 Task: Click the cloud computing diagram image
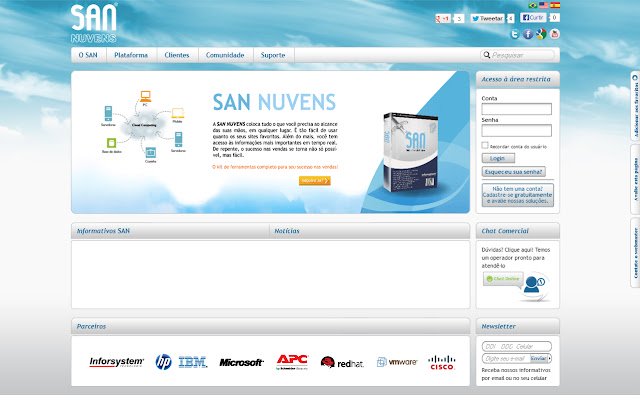pos(144,127)
